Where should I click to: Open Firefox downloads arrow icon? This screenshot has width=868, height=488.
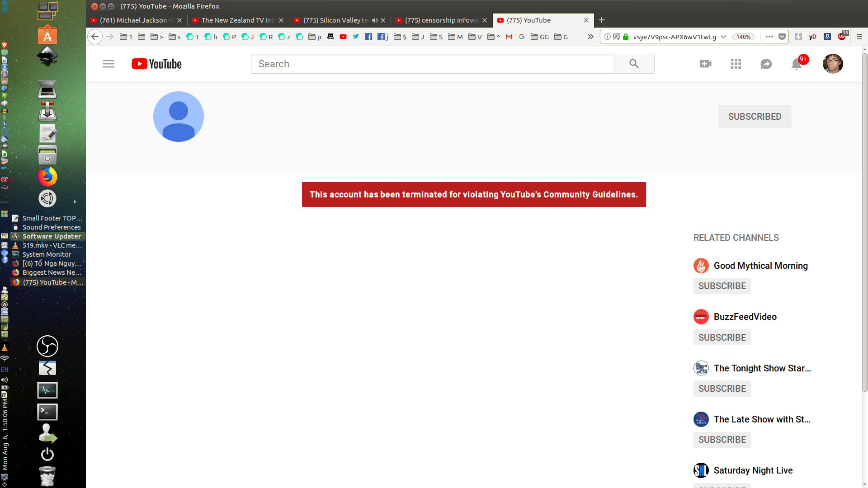(798, 37)
